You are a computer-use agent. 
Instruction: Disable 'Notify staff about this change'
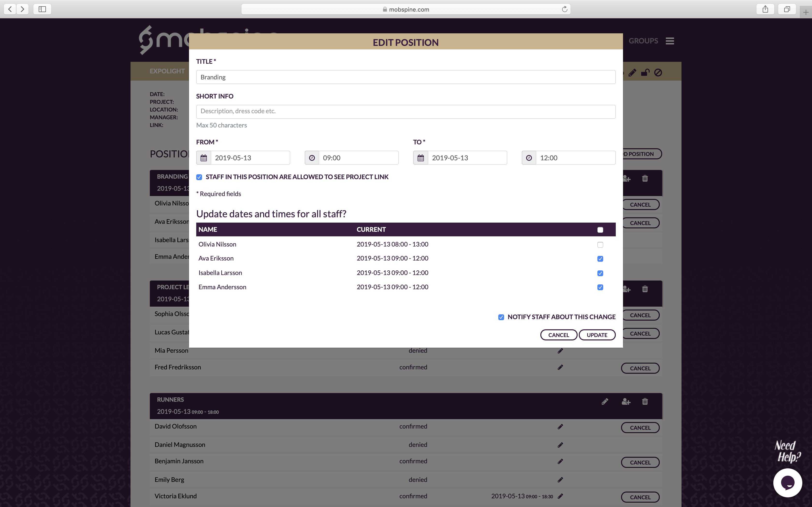click(501, 317)
